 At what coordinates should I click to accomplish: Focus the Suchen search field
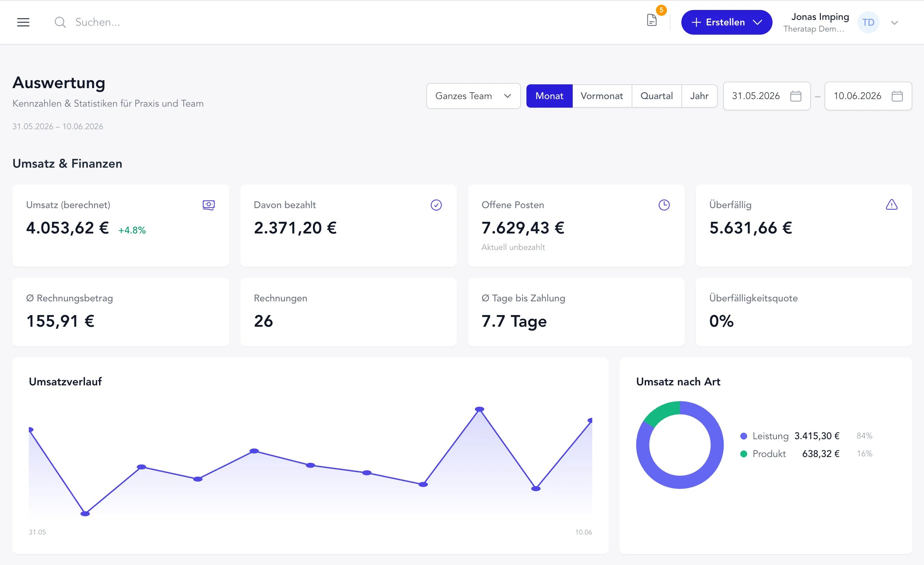coord(97,22)
